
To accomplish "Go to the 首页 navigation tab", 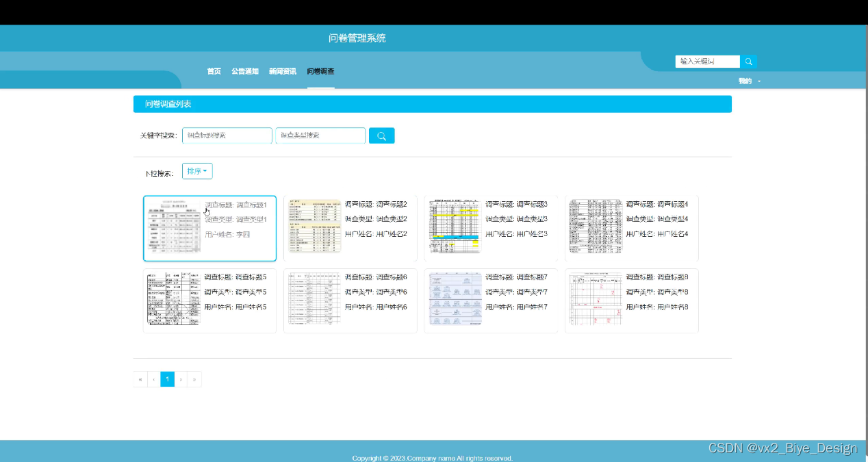I will point(214,71).
